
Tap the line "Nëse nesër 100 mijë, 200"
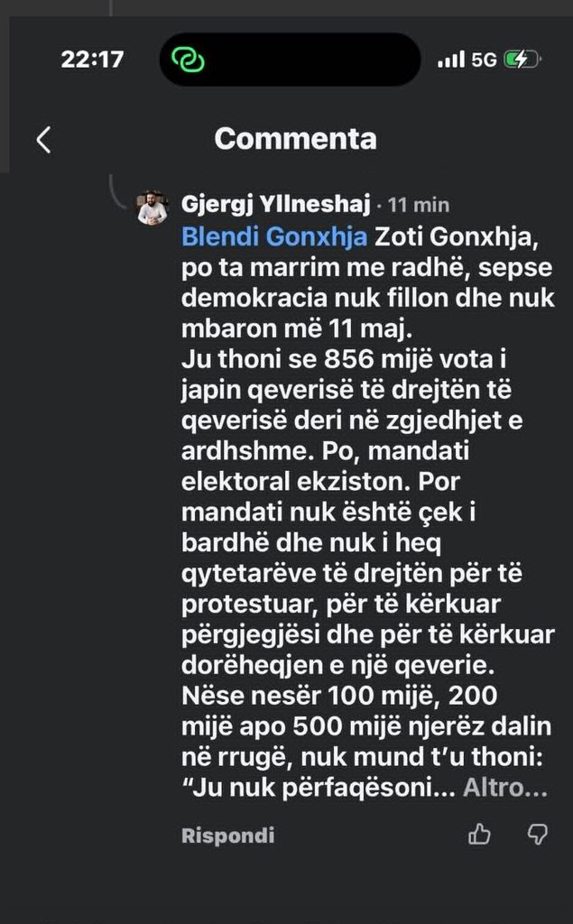click(x=339, y=696)
